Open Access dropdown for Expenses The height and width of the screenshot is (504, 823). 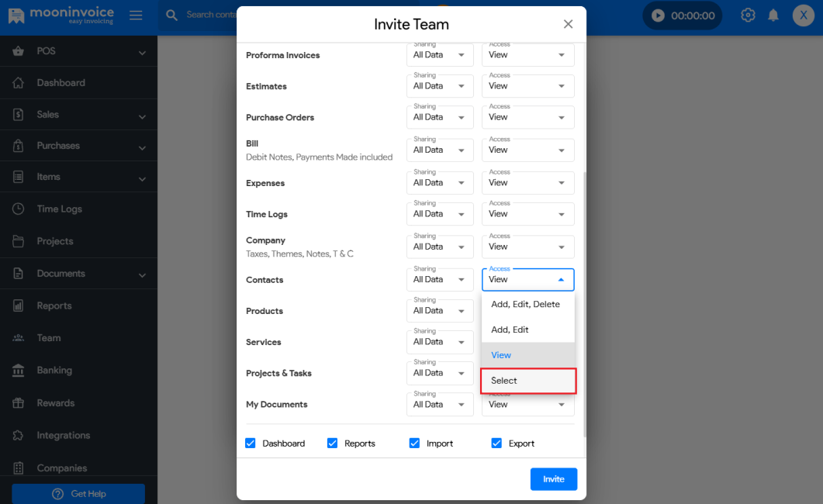[527, 183]
